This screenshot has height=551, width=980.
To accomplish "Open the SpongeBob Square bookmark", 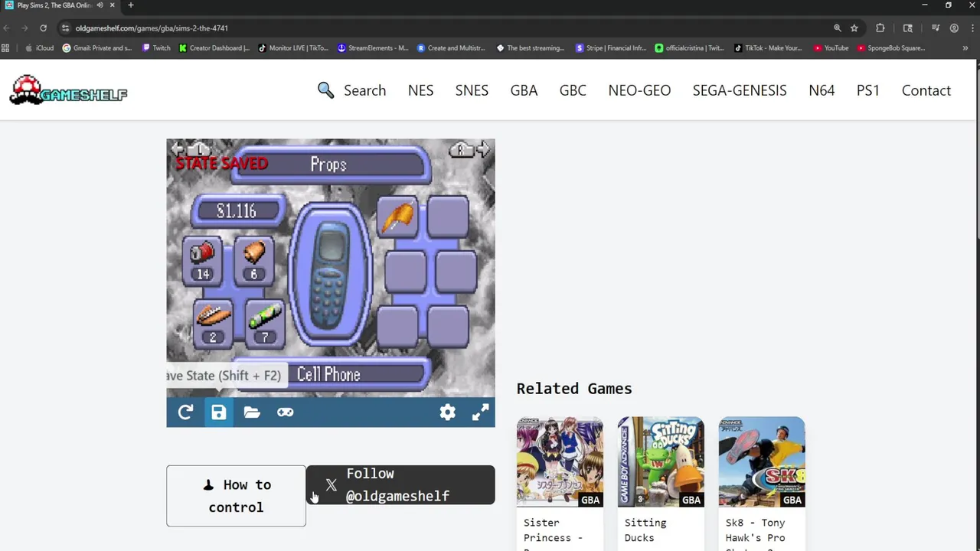I will click(891, 48).
